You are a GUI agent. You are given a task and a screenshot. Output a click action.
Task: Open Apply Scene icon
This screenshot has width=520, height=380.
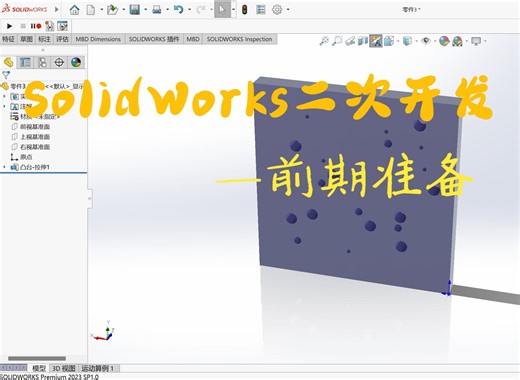pyautogui.click(x=457, y=41)
